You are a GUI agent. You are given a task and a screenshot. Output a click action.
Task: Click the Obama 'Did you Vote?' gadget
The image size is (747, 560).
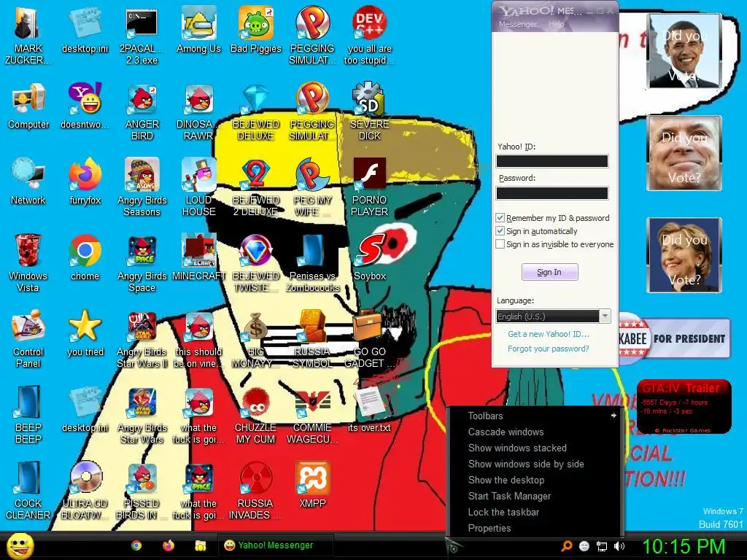(x=684, y=51)
